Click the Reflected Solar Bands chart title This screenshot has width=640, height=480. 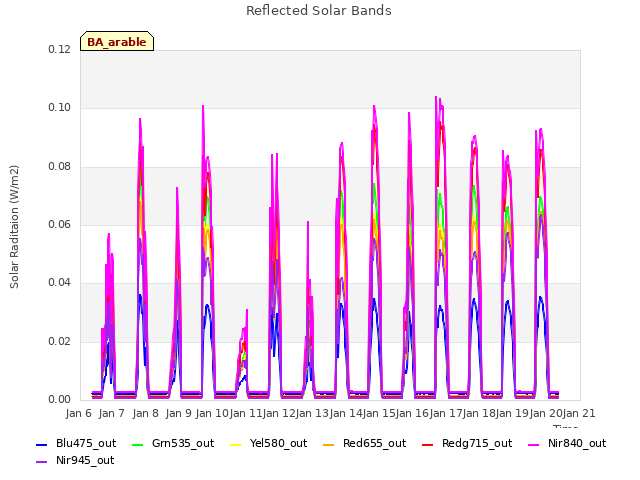click(319, 11)
